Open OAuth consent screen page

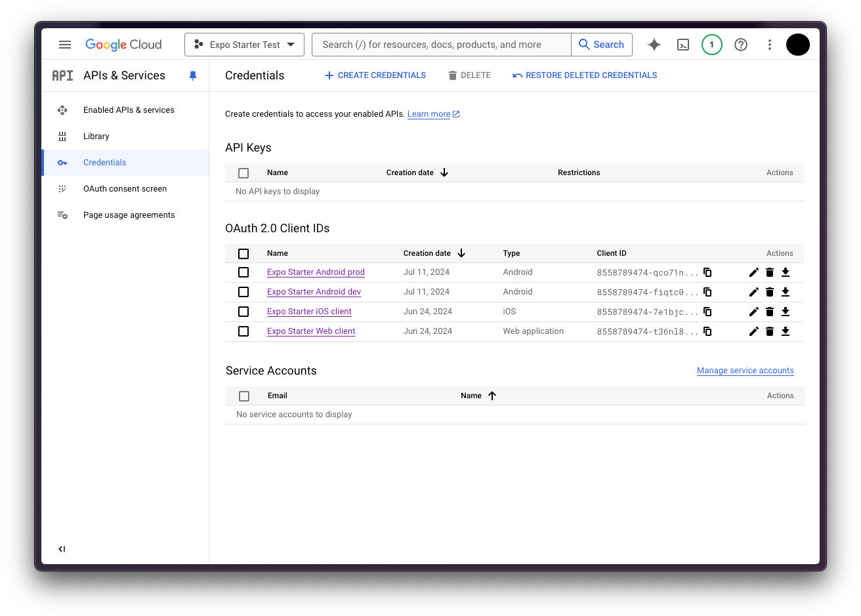click(x=125, y=189)
